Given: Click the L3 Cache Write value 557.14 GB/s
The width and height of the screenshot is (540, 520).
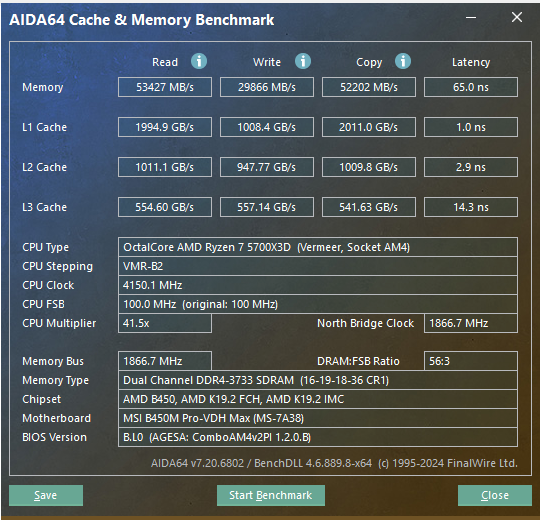Looking at the screenshot, I should point(267,207).
